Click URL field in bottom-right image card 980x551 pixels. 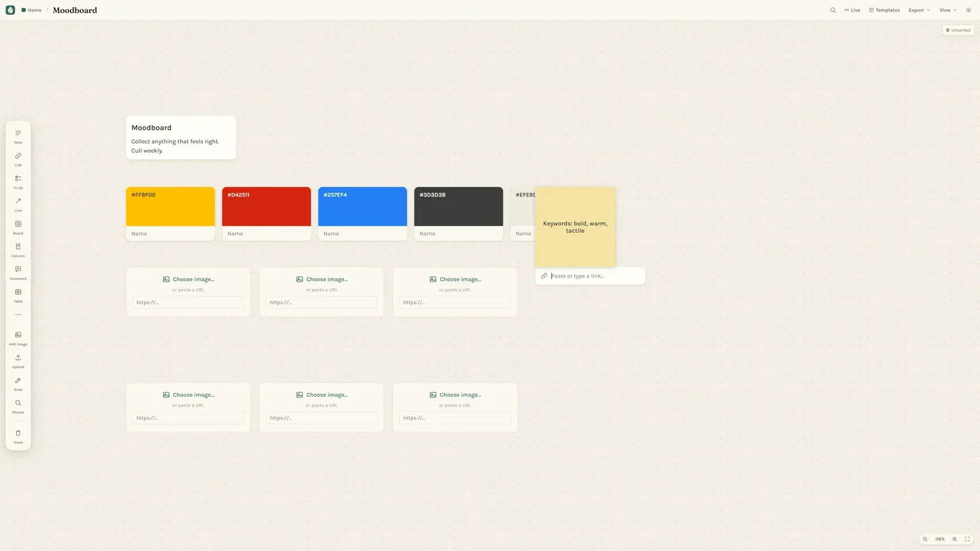[x=455, y=418]
